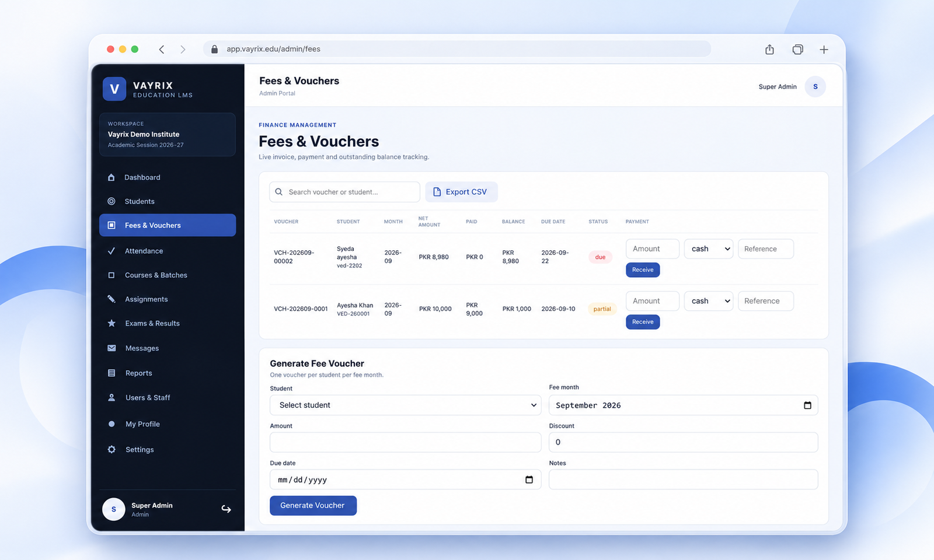Click the Assignments pencil icon
The height and width of the screenshot is (560, 934).
[x=111, y=299]
